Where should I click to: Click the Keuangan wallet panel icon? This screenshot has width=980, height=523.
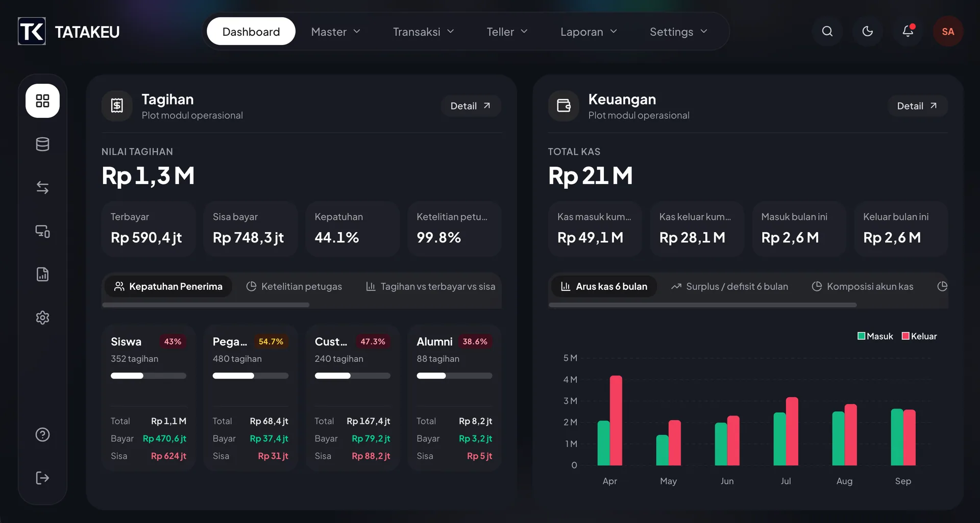pos(563,106)
